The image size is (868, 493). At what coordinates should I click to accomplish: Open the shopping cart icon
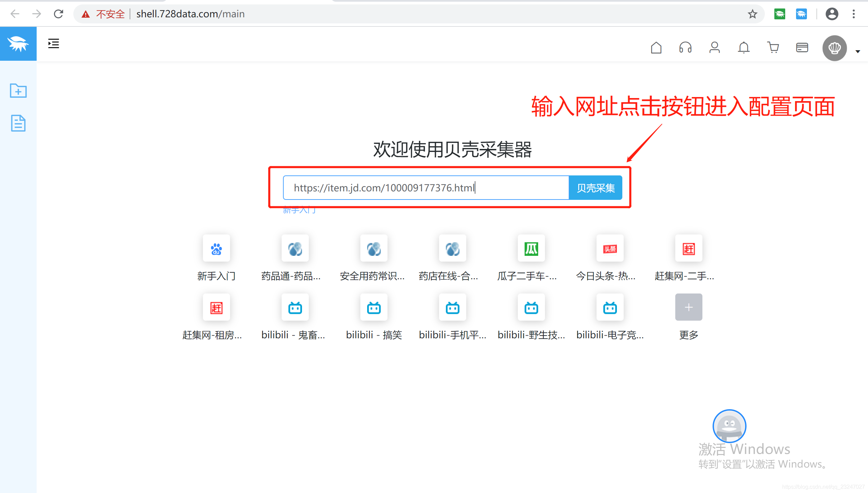click(x=773, y=48)
